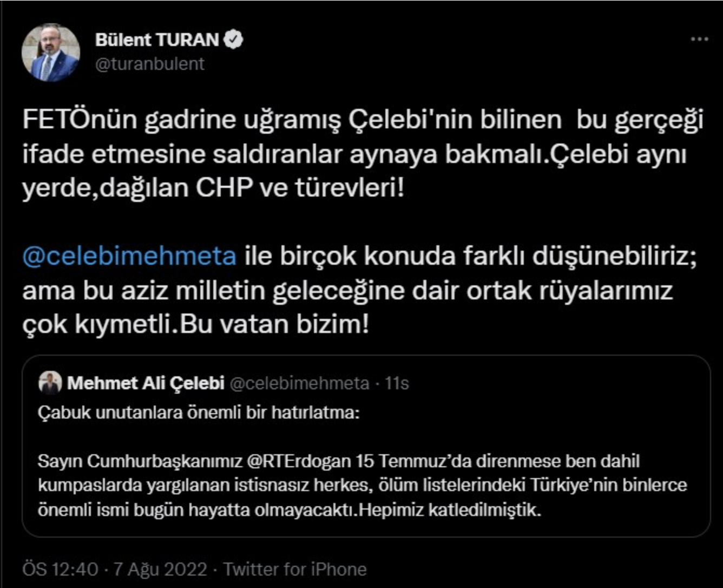Screen dimensions: 723x588
Task: Click the Bülent TURAN display name
Action: point(157,38)
